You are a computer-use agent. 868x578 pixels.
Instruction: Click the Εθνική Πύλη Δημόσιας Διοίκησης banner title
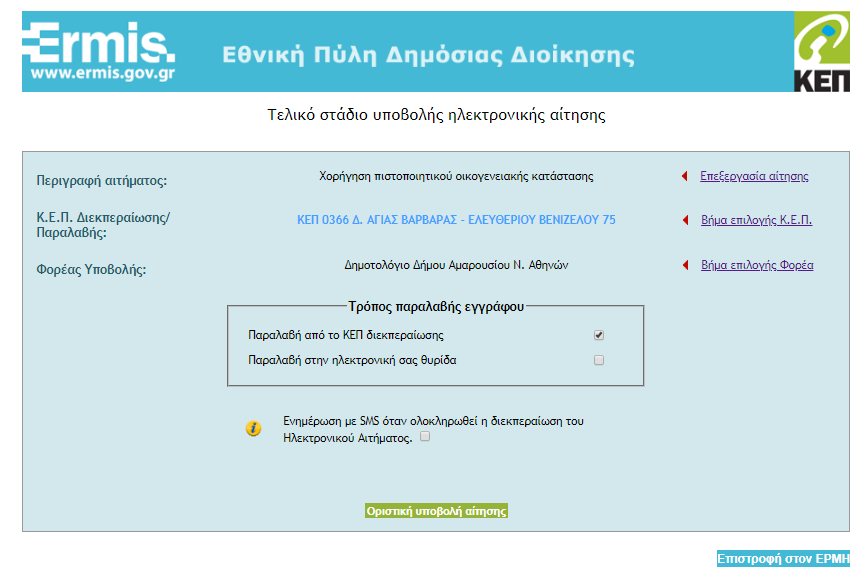click(428, 54)
